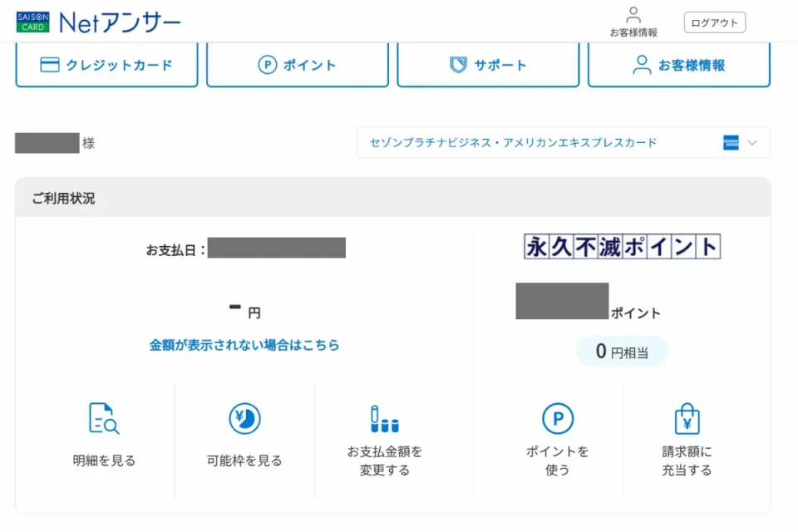Image resolution: width=798 pixels, height=532 pixels.
Task: Open the サポート menu
Action: click(488, 65)
